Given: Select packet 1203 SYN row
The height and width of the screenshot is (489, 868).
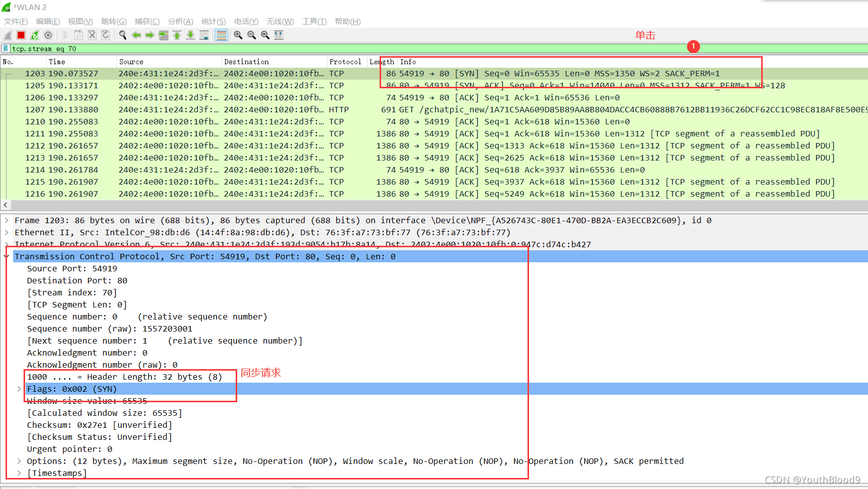Looking at the screenshot, I should point(434,73).
